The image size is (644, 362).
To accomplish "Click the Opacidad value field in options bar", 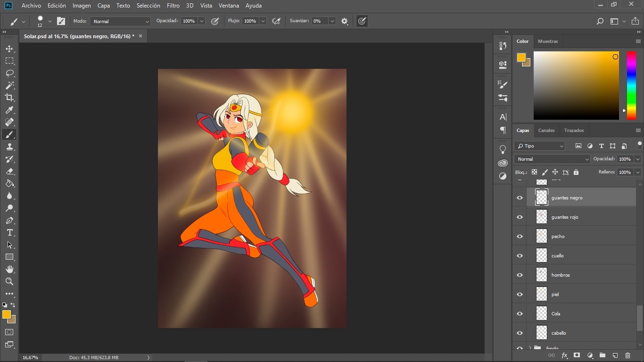I will [x=189, y=21].
